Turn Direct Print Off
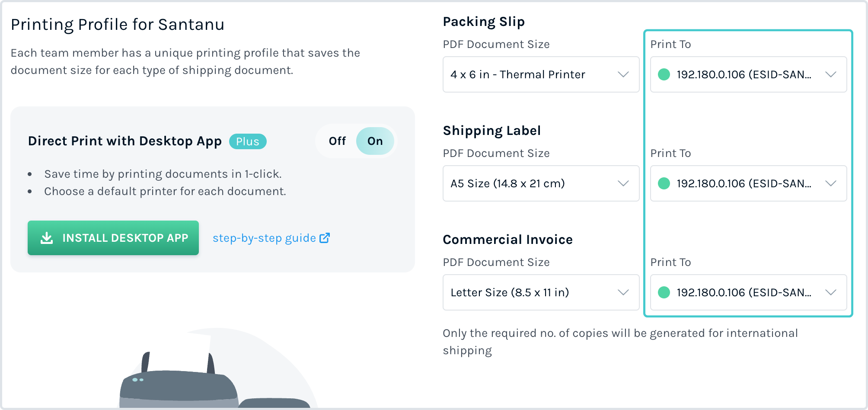Image resolution: width=868 pixels, height=410 pixels. tap(337, 141)
